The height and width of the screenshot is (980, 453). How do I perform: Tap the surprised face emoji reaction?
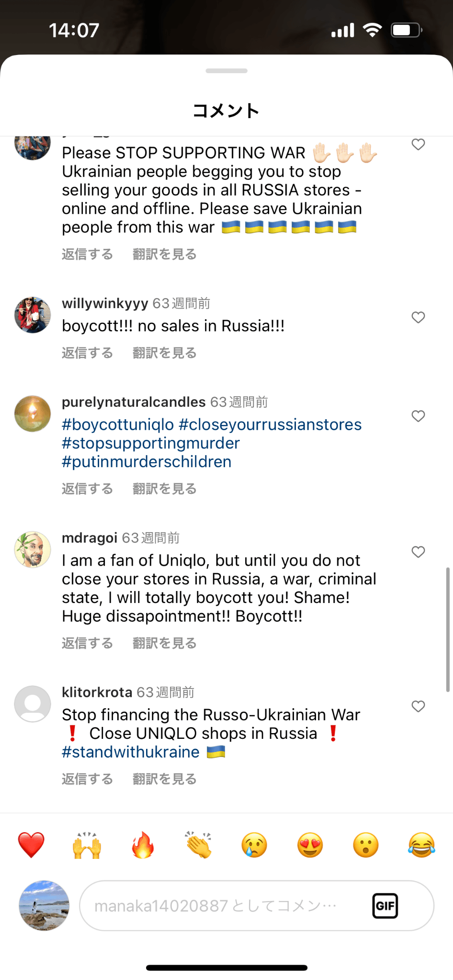point(366,845)
